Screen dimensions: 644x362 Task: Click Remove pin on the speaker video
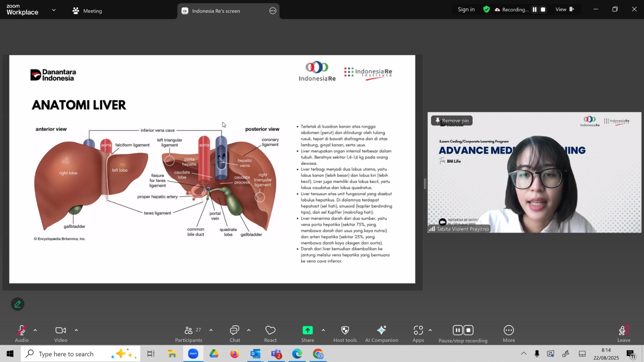[x=452, y=121]
